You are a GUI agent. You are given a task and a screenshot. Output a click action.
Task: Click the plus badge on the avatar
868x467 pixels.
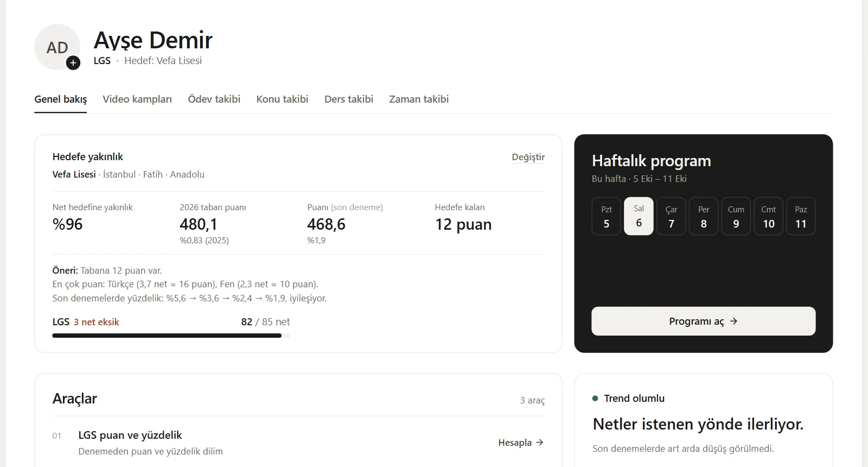pos(73,63)
